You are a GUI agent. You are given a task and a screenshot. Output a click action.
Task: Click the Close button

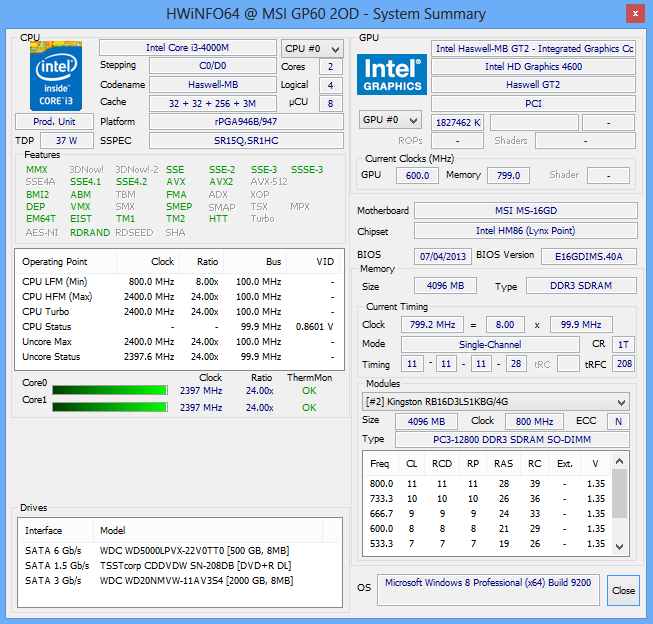pyautogui.click(x=623, y=590)
